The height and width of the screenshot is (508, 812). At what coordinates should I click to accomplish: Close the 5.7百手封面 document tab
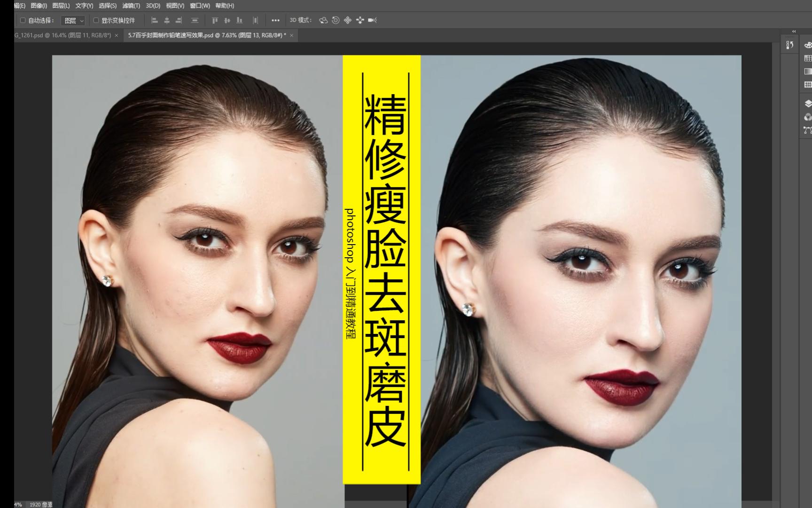pos(292,35)
